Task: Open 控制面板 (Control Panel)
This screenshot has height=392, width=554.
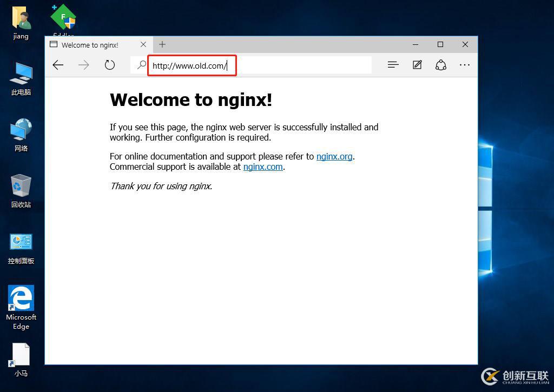Action: (21, 244)
